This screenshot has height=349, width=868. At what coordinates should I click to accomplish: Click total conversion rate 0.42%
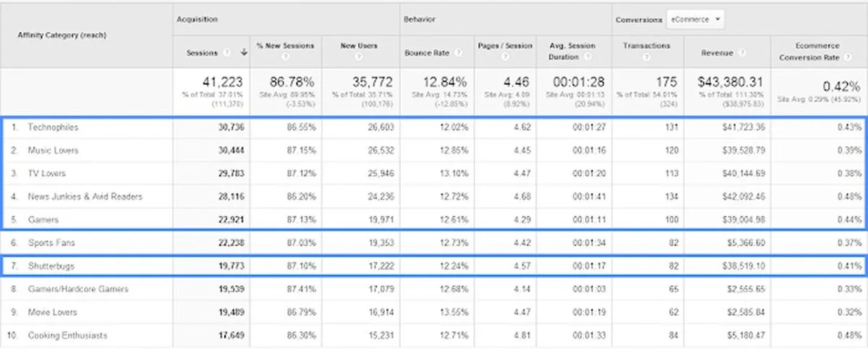pyautogui.click(x=843, y=88)
